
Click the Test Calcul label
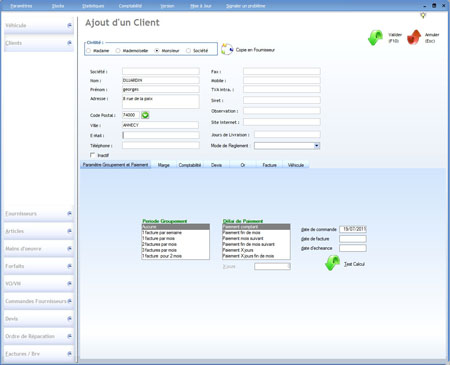click(354, 264)
